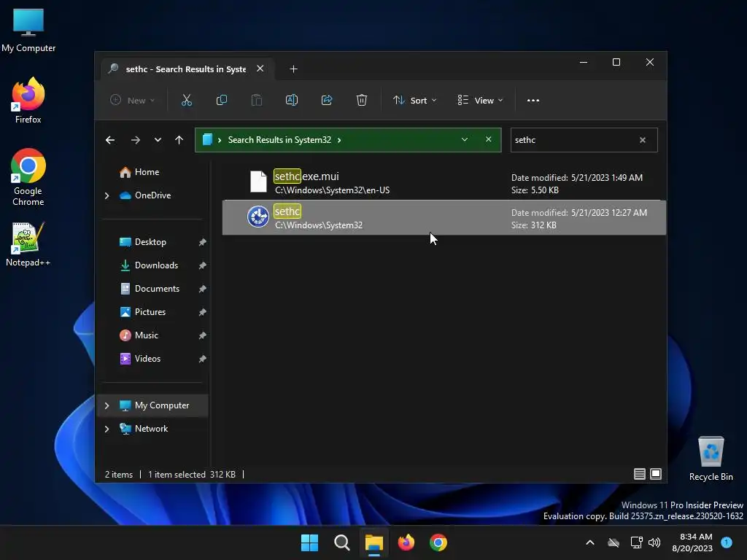The height and width of the screenshot is (560, 747).
Task: Select the sethc.exe.mui file
Action: point(444,183)
